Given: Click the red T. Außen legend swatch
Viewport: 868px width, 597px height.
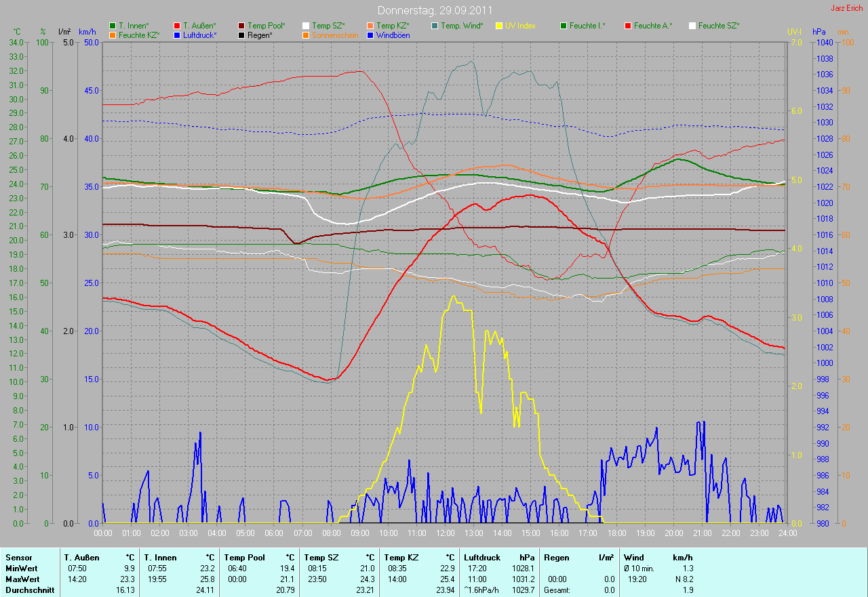Looking at the screenshot, I should pyautogui.click(x=178, y=26).
